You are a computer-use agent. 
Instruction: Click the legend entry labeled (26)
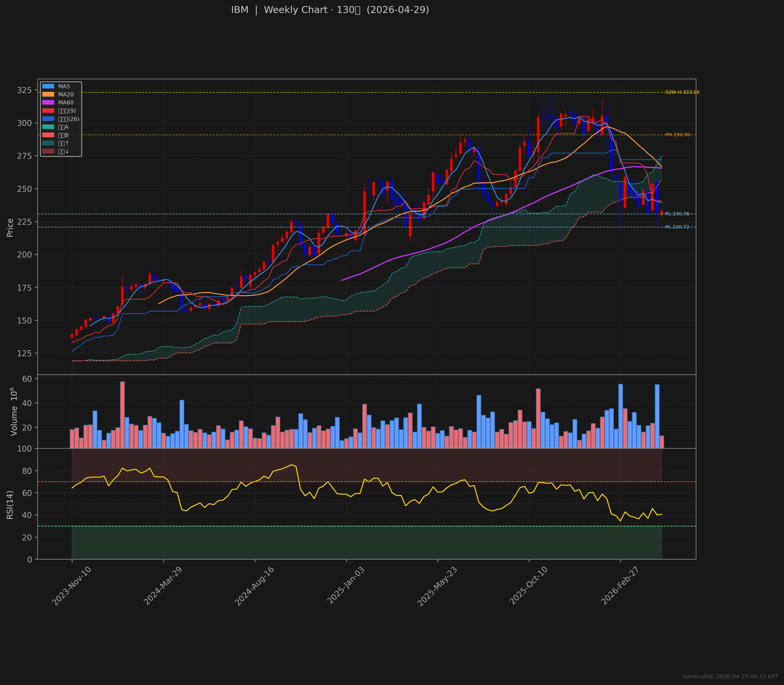(68, 119)
